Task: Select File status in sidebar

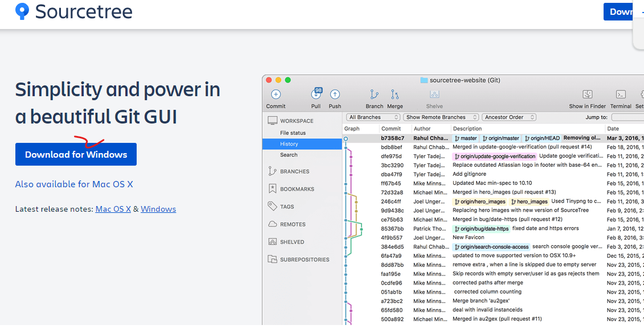Action: [293, 133]
